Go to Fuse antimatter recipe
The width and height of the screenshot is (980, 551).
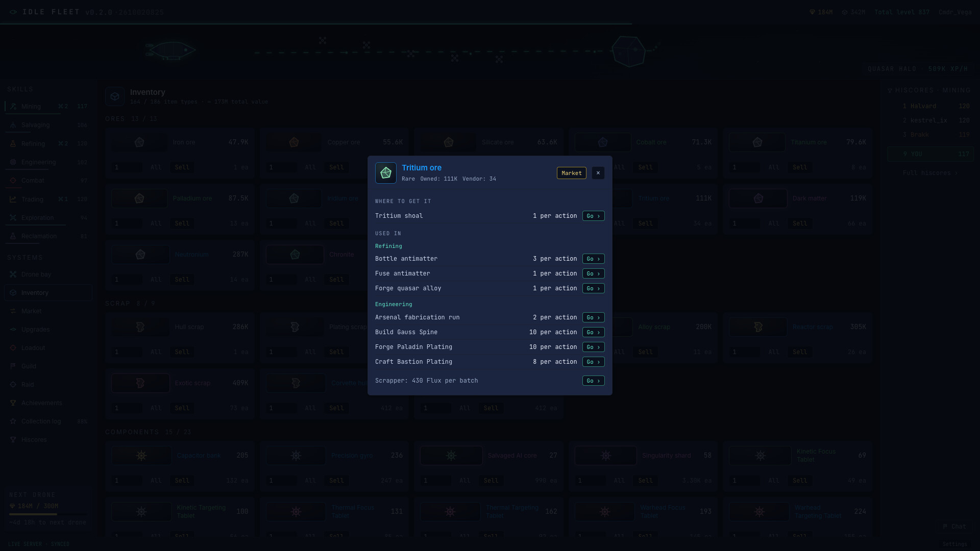[x=593, y=273]
